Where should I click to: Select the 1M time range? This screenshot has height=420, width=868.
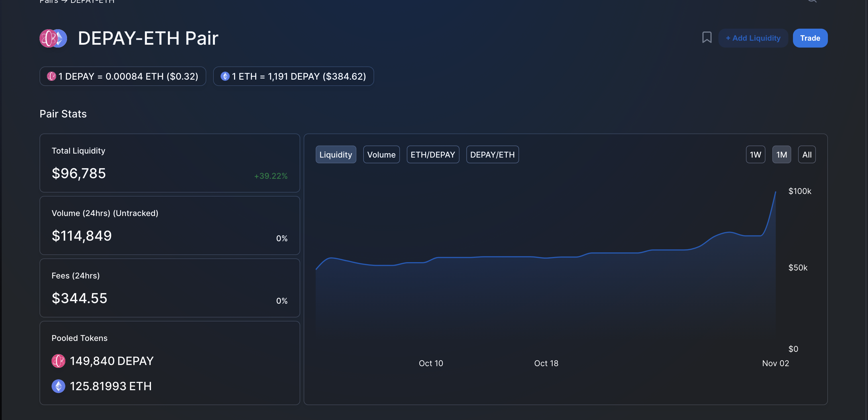[781, 154]
